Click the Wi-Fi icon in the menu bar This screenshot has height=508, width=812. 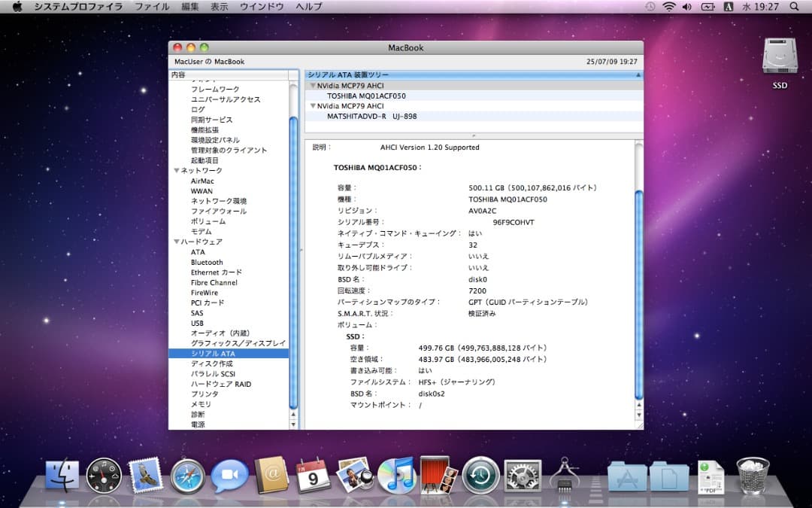coord(668,7)
